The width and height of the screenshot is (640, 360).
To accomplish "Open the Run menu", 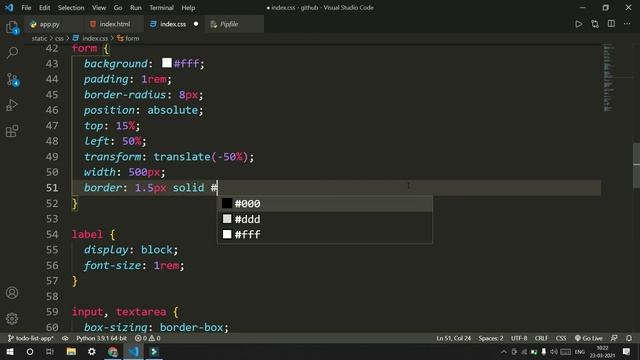I will click(x=136, y=8).
